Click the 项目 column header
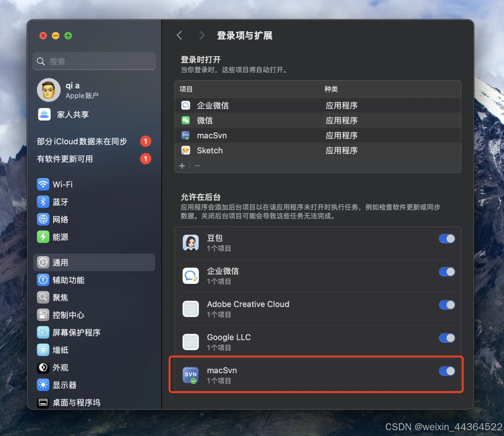 click(x=186, y=89)
